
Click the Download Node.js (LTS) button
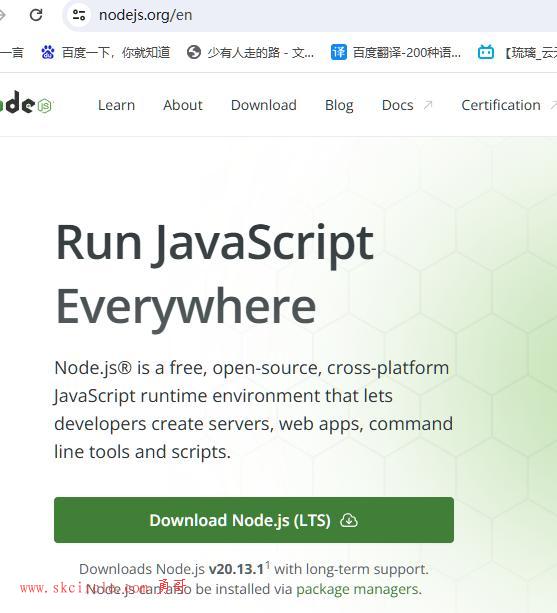(254, 520)
